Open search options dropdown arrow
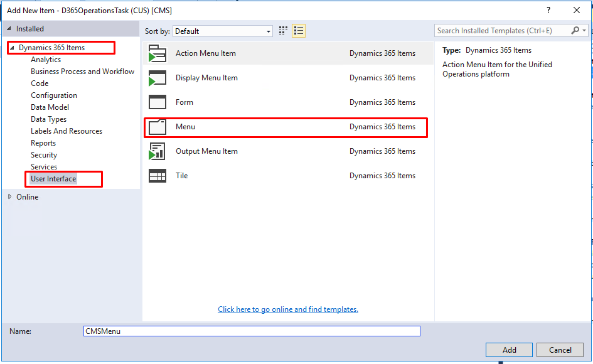593x364 pixels. click(584, 31)
